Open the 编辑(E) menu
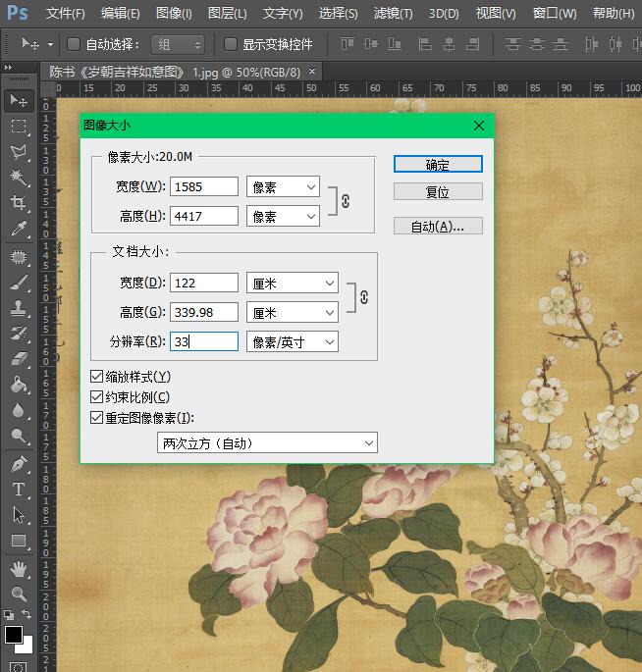The image size is (642, 672). (120, 14)
